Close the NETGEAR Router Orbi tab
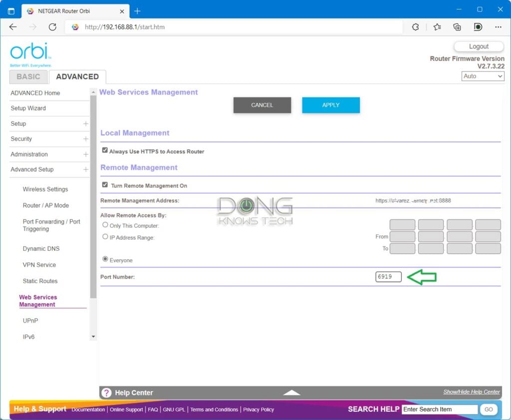The image size is (511, 420). click(x=122, y=11)
